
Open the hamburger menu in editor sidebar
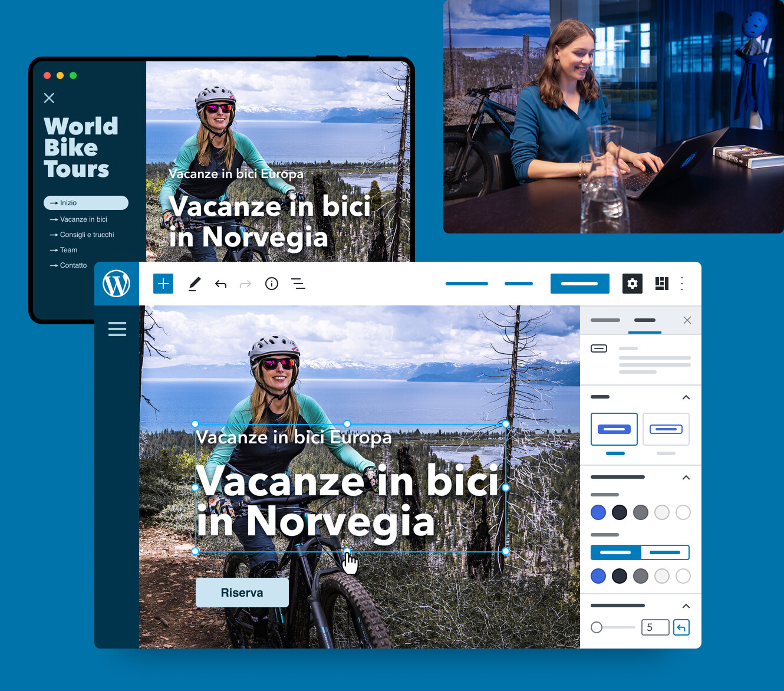(117, 329)
